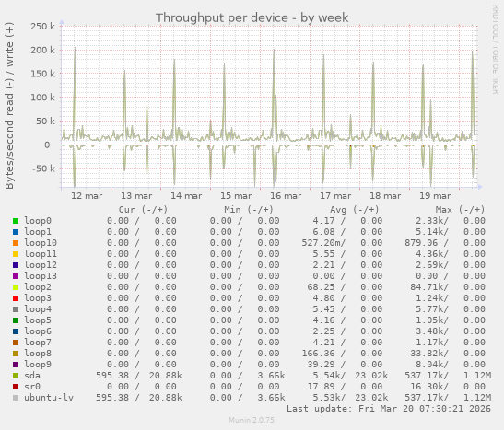Click the 'Max (-/+)' column header
The width and height of the screenshot is (504, 430).
460,210
